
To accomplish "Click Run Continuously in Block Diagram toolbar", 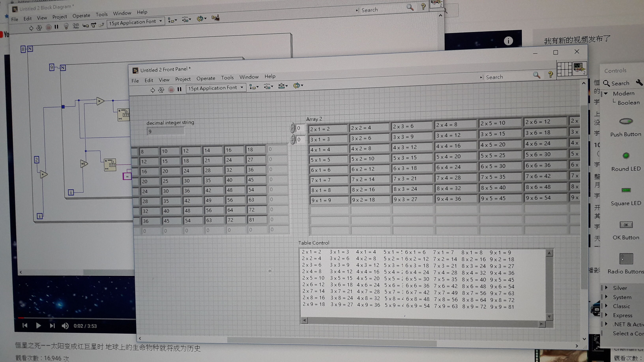I will click(x=39, y=28).
